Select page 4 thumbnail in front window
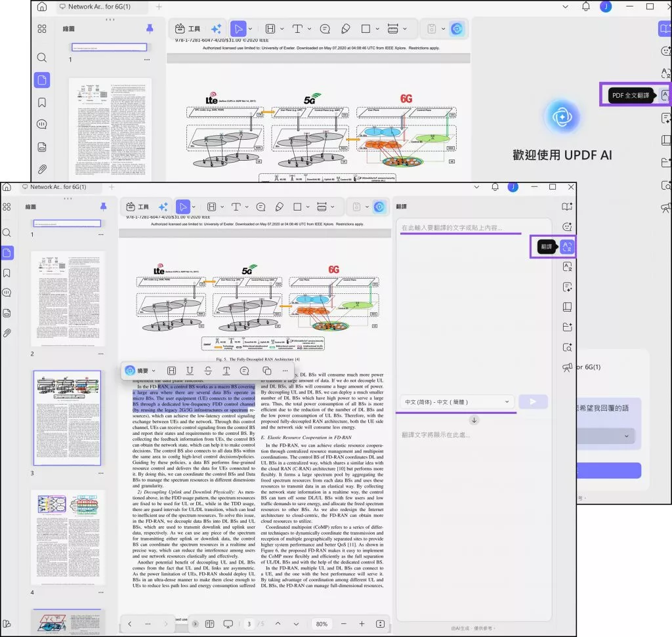672x637 pixels. [68, 537]
